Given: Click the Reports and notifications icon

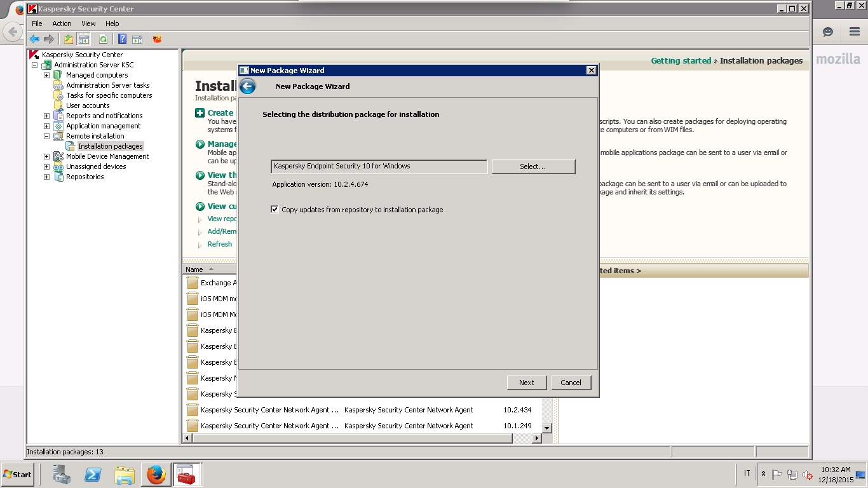Looking at the screenshot, I should (x=58, y=116).
